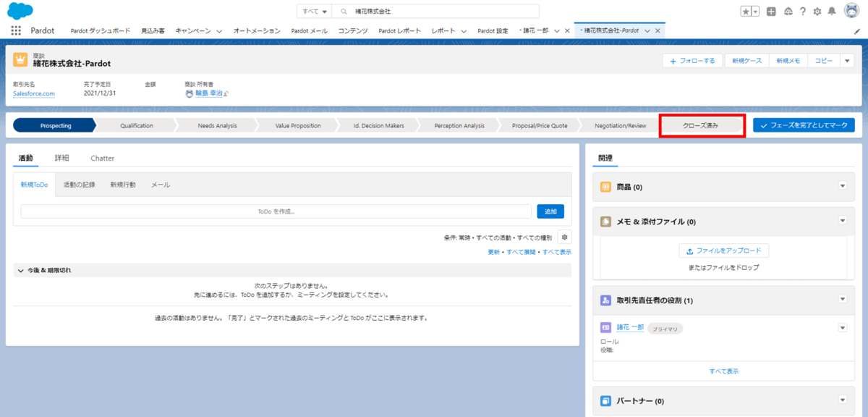Select the 新規行動 activity tab
This screenshot has width=868, height=417.
point(123,185)
